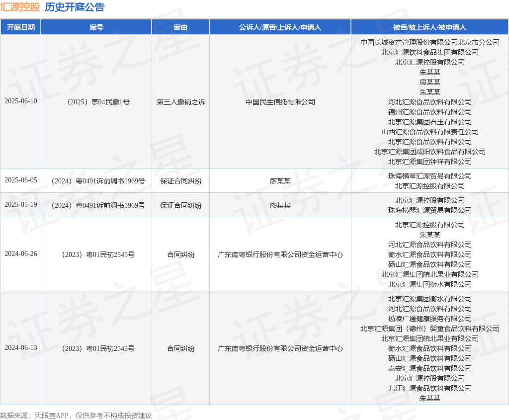Image resolution: width=509 pixels, height=420 pixels.
Task: Select the date cell 2025-06-05
Action: click(x=21, y=180)
